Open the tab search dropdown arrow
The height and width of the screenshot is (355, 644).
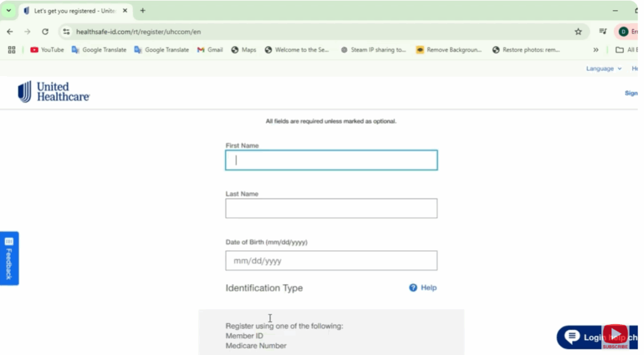click(x=9, y=11)
